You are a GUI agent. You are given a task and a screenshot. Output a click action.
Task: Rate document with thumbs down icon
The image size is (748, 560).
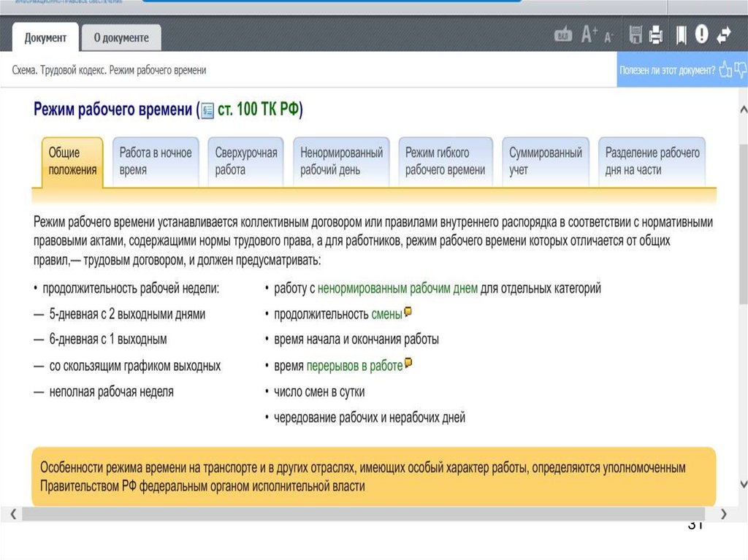tap(741, 69)
